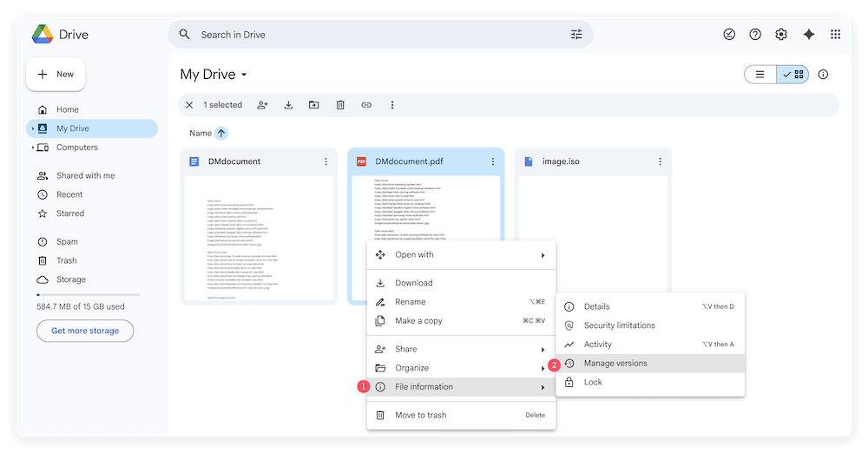The height and width of the screenshot is (453, 868).
Task: Click the trash icon in selection toolbar
Action: (x=340, y=105)
